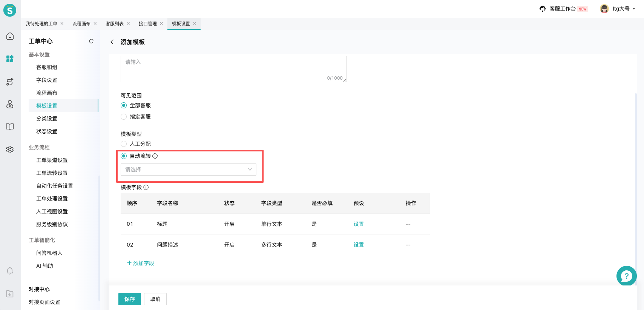Click the 保存 button
Image resolution: width=644 pixels, height=310 pixels.
[x=129, y=299]
